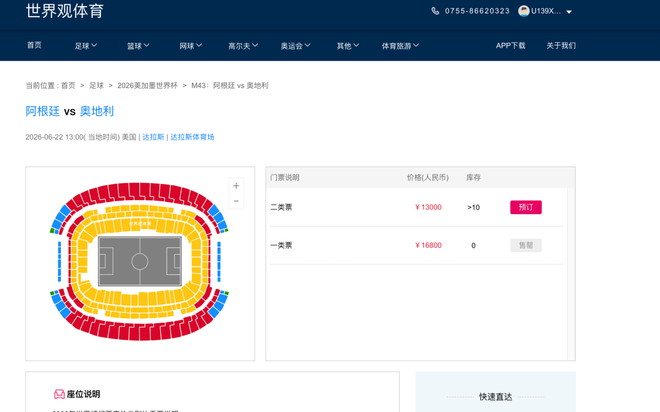Open the U139X account dropdown arrow
This screenshot has width=660, height=412.
coord(569,12)
